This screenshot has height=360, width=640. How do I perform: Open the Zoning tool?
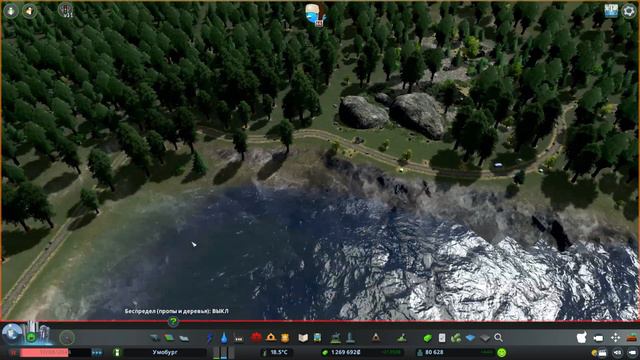coord(169,338)
